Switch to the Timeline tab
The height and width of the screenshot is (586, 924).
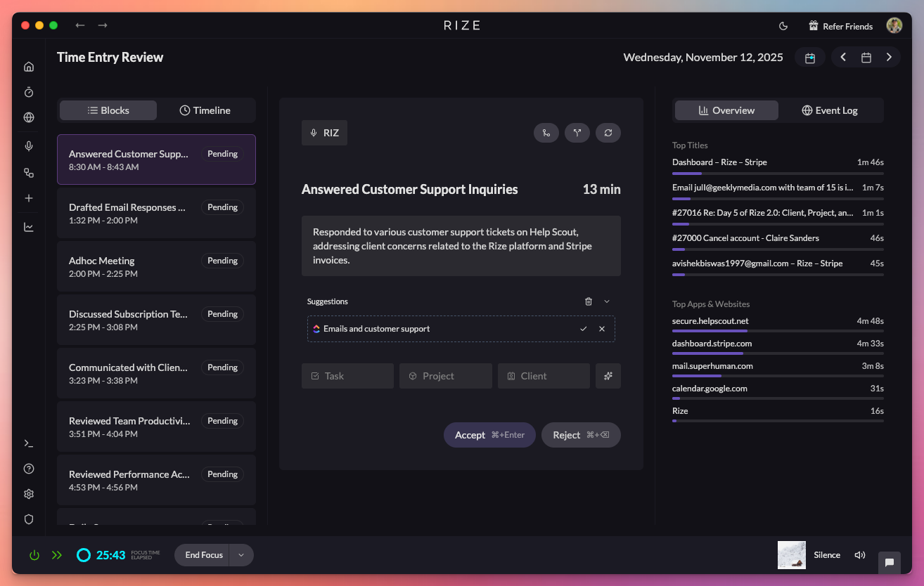pyautogui.click(x=205, y=110)
